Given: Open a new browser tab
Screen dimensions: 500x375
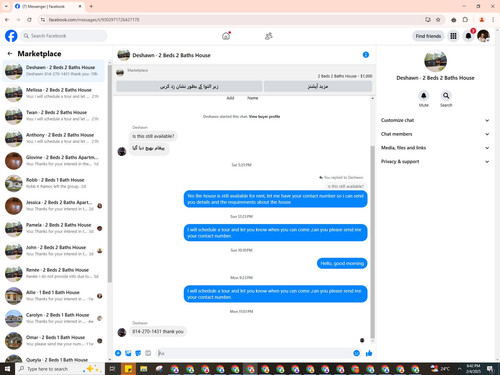Looking at the screenshot, I should [x=91, y=6].
